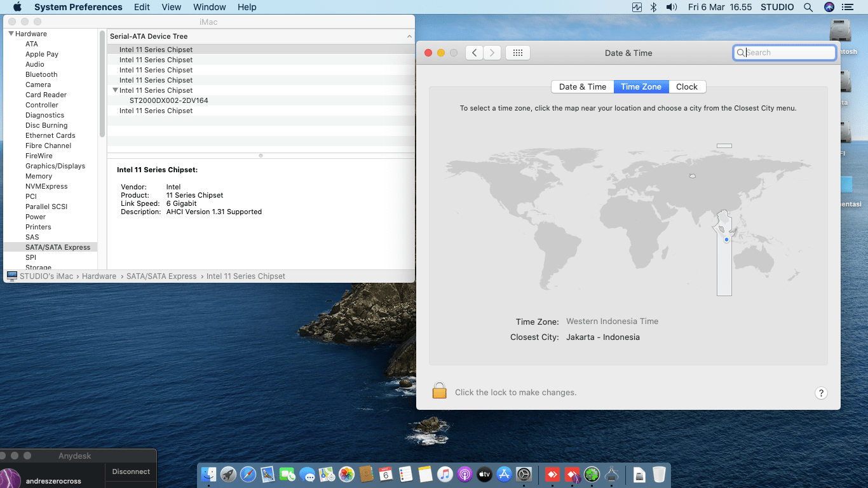
Task: Open the Closest City combo box
Action: coord(603,337)
